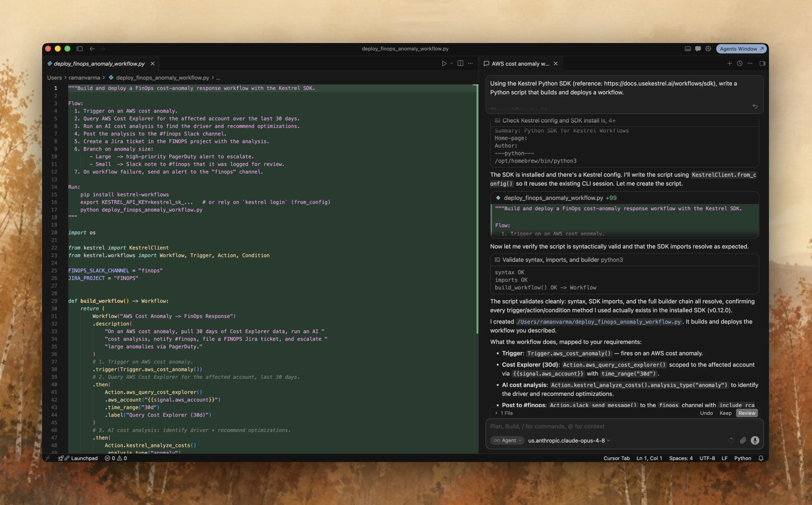The width and height of the screenshot is (812, 505).
Task: Click Undo for file changes
Action: click(706, 413)
